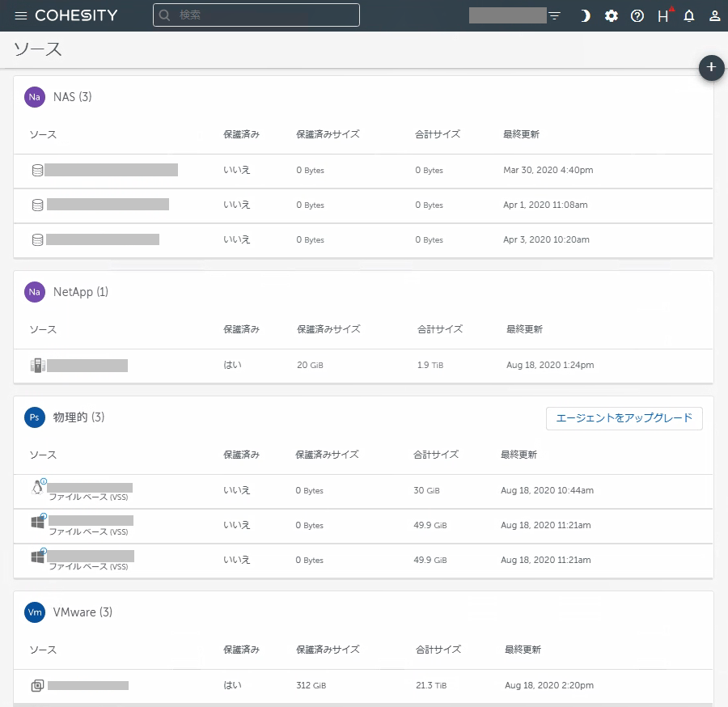Viewport: 728px width, 707px height.
Task: Click the NAS group avatar icon
Action: 35,97
